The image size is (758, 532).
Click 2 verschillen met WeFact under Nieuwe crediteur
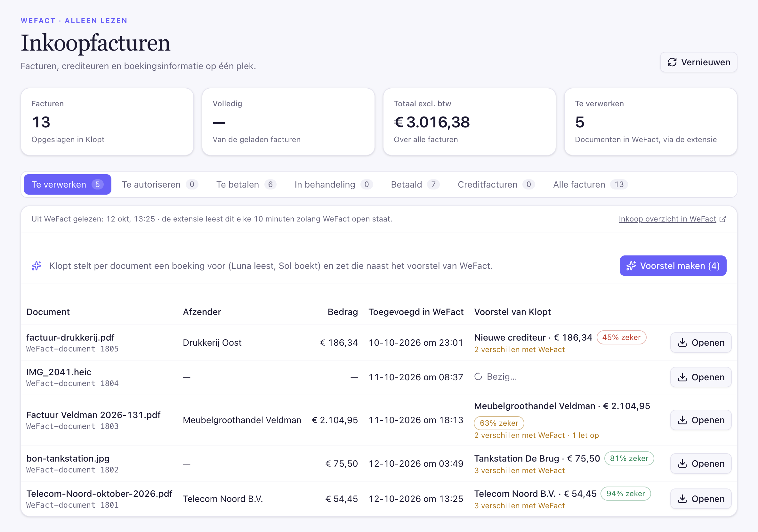point(519,349)
